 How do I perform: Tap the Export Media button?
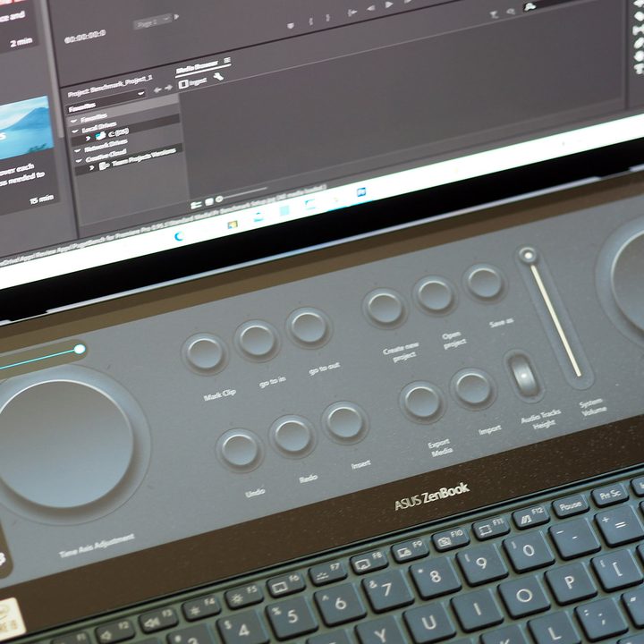click(422, 402)
